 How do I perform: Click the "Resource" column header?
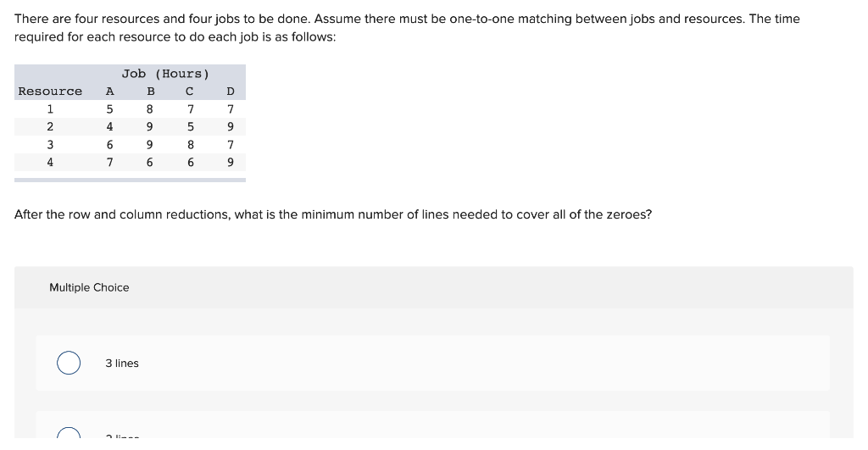pyautogui.click(x=50, y=92)
